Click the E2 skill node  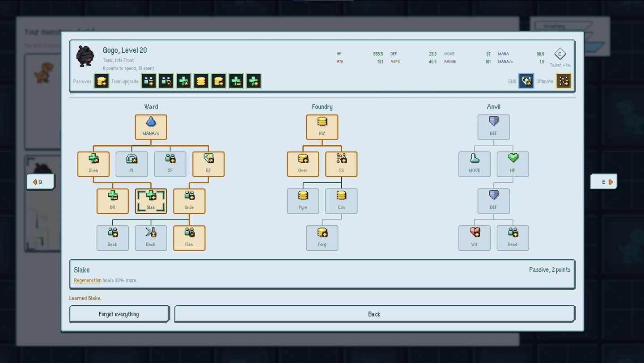[208, 164]
